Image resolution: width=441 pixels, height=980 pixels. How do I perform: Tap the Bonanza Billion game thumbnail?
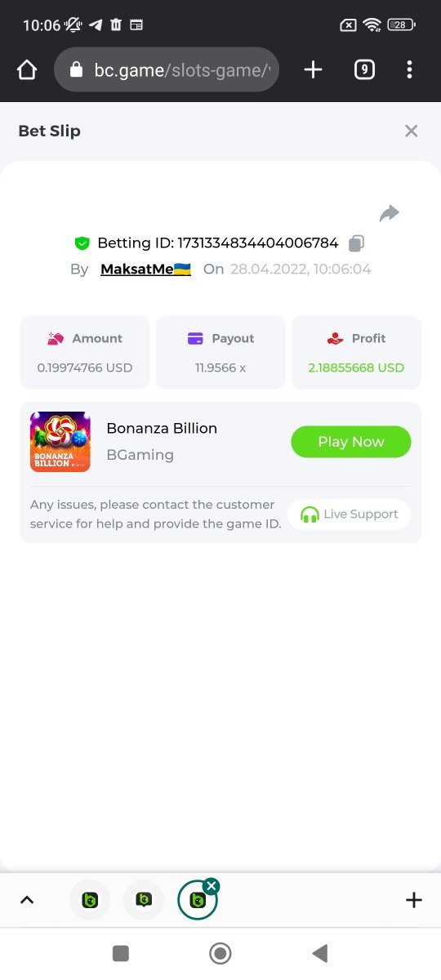tap(60, 442)
